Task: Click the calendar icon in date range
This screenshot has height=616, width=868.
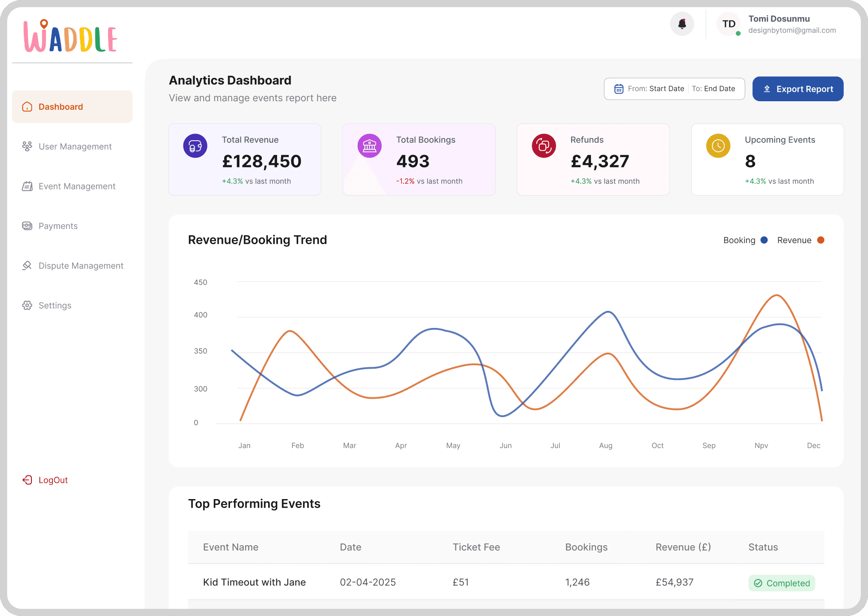Action: point(619,89)
